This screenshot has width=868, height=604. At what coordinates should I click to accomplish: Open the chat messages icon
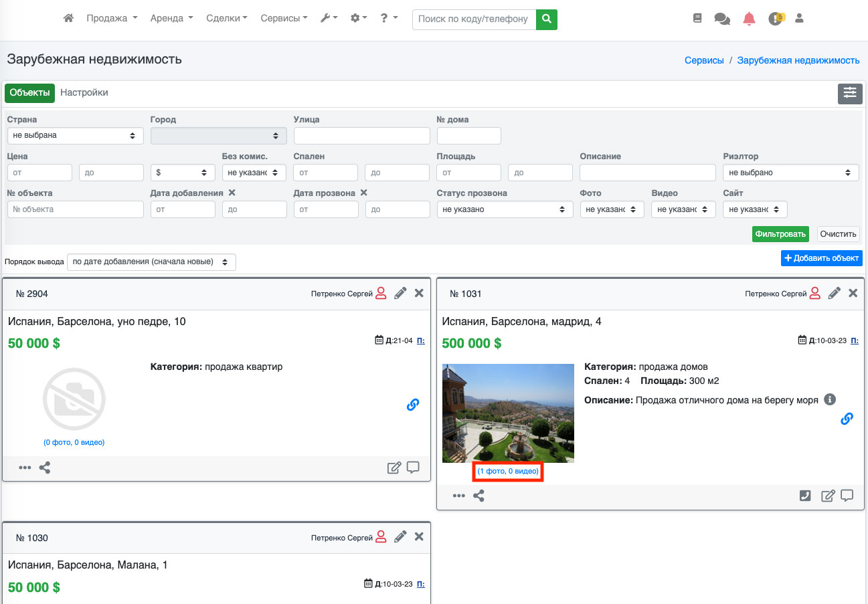coord(722,19)
